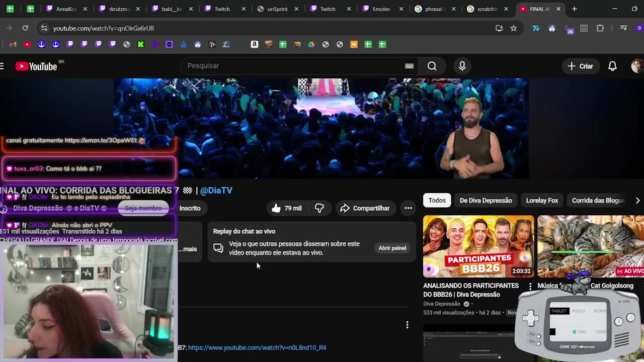Click the search magnifier button
This screenshot has width=644, height=362.
coord(432,66)
